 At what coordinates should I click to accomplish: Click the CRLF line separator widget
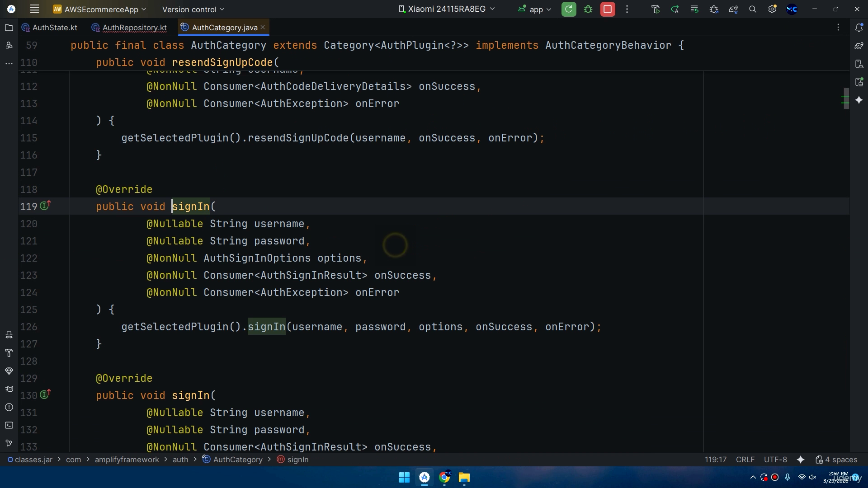(x=745, y=460)
